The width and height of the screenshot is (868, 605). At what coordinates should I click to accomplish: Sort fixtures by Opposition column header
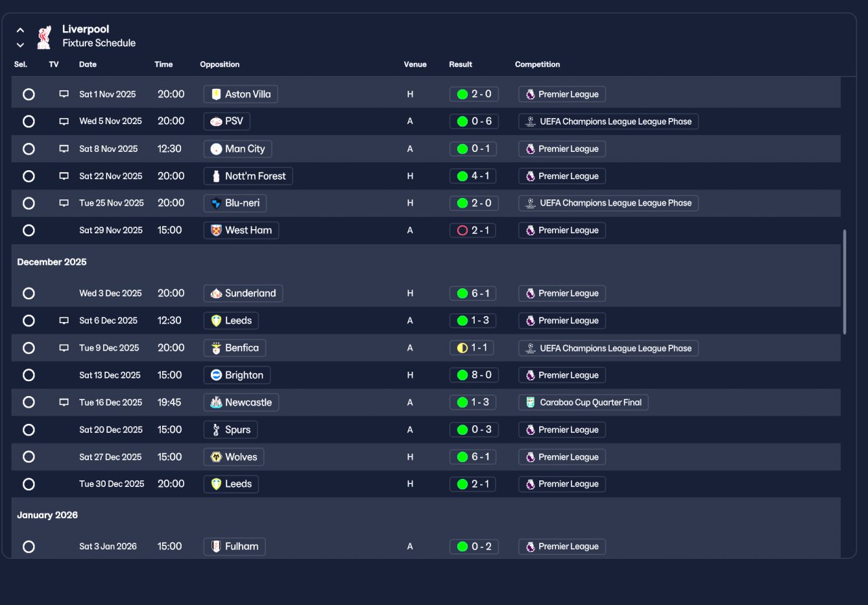click(220, 64)
